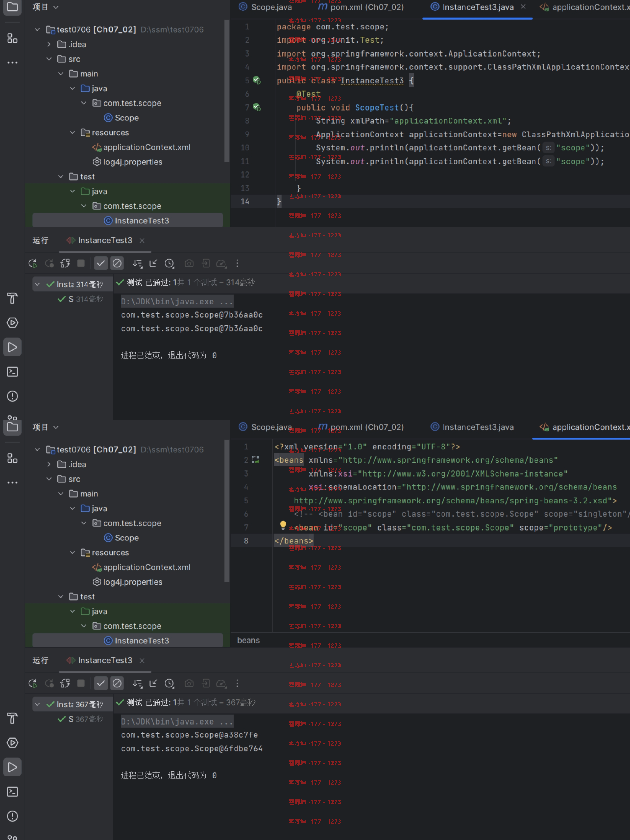Collapse all test results in 314毫秒 run toolbar
This screenshot has width=630, height=840.
tap(153, 263)
